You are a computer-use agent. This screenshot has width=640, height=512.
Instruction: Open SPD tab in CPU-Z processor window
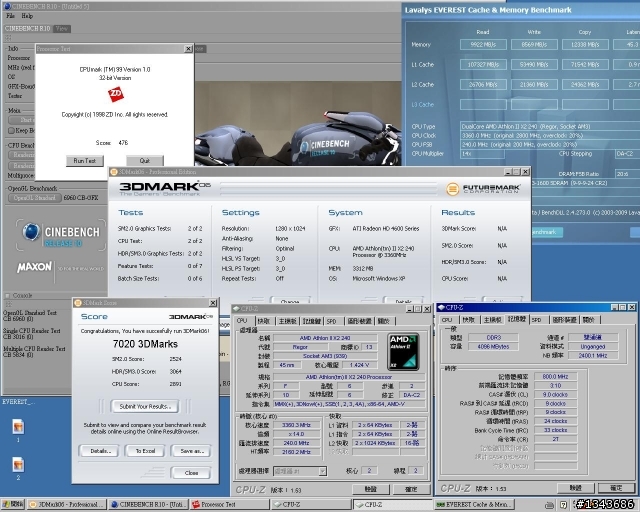331,321
